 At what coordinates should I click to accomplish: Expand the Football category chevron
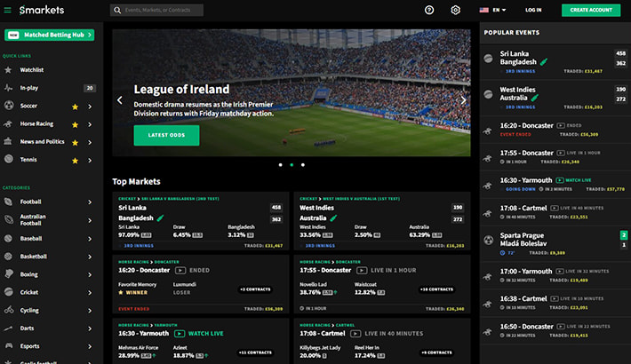tap(90, 202)
